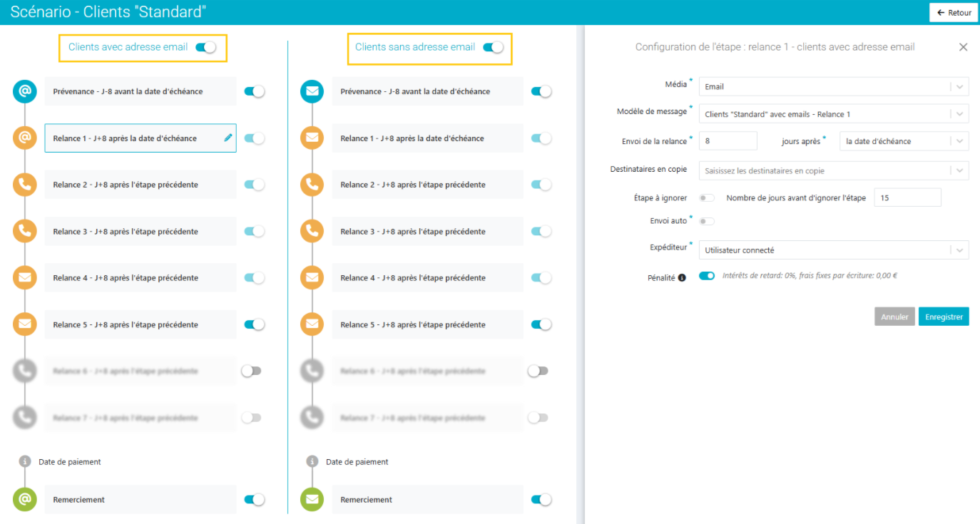Image resolution: width=980 pixels, height=524 pixels.
Task: Toggle Relance 2 switch in no-email column
Action: (541, 185)
